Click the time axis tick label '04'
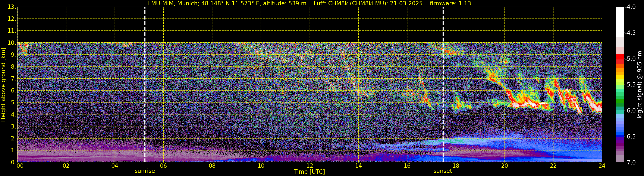This screenshot has width=644, height=176. pyautogui.click(x=115, y=166)
